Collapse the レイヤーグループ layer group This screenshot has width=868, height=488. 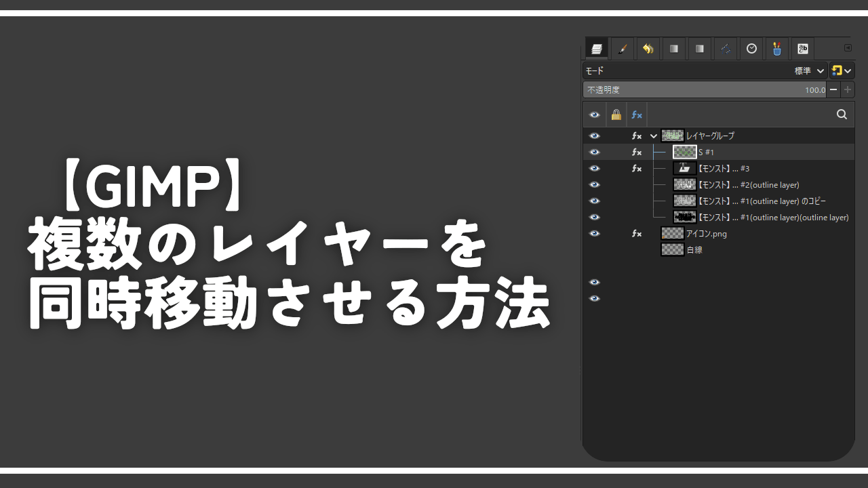(x=653, y=136)
